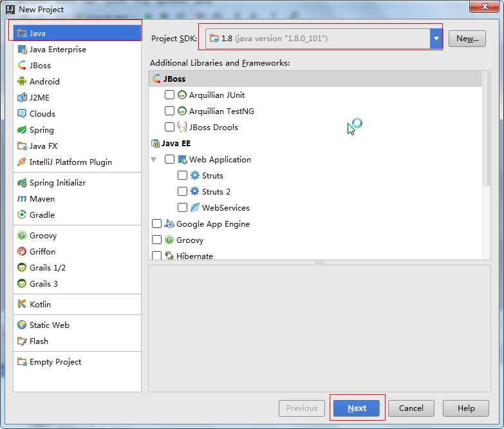The width and height of the screenshot is (504, 429).
Task: Enable the Arquillian JUnit checkbox
Action: click(x=169, y=95)
